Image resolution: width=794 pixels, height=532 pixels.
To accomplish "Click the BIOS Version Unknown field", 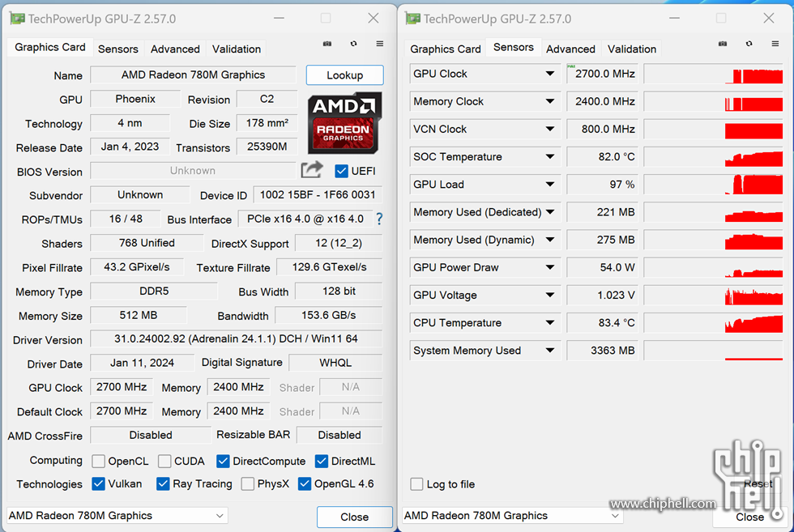I will click(x=193, y=171).
